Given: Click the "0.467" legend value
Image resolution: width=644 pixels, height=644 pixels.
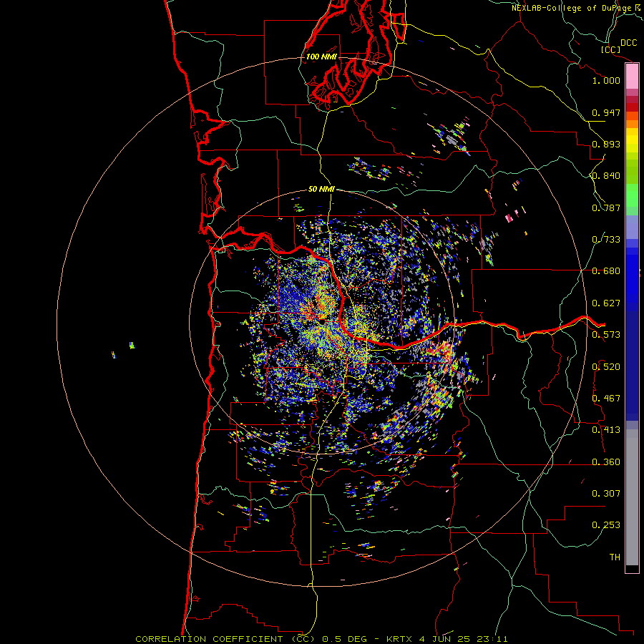Looking at the screenshot, I should (x=606, y=399).
